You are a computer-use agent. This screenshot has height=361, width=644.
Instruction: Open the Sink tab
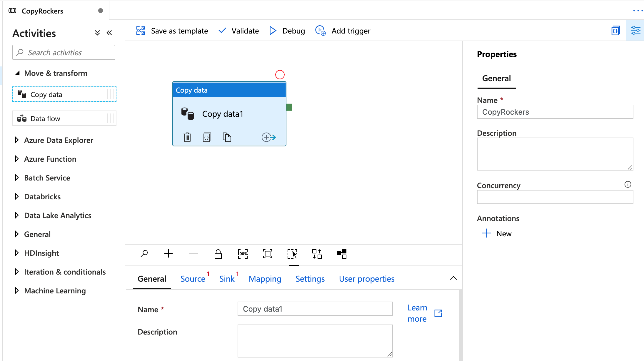227,279
